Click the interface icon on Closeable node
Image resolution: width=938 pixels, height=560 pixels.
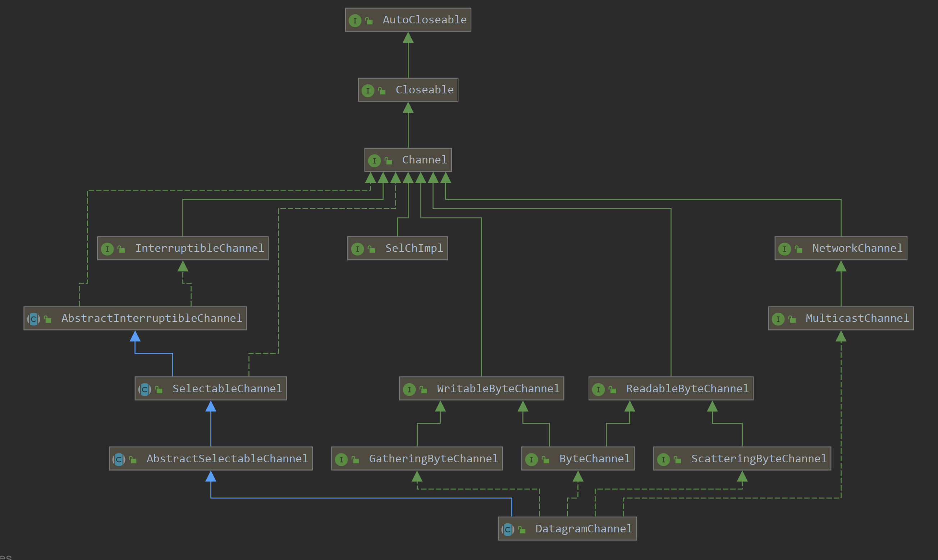(367, 91)
